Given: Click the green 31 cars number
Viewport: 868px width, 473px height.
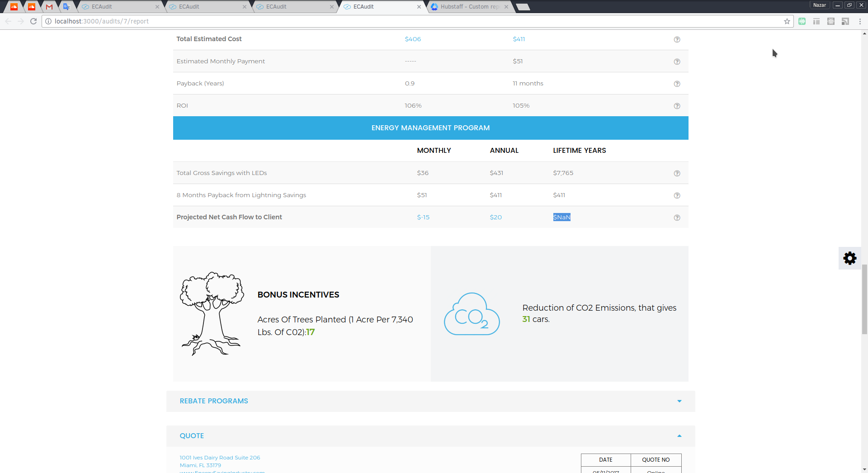Looking at the screenshot, I should pos(526,319).
